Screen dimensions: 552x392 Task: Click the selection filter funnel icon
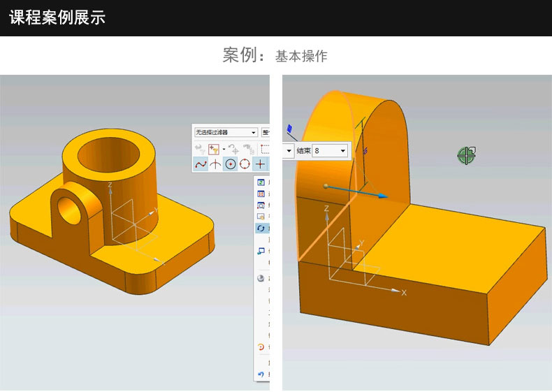[215, 148]
